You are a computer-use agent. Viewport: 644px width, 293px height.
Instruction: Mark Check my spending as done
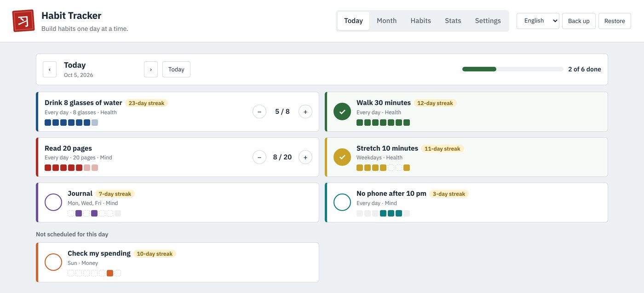coord(53,262)
